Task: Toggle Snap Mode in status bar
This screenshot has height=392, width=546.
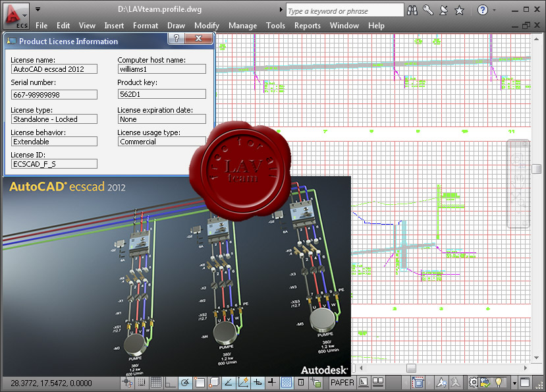Action: point(142,383)
